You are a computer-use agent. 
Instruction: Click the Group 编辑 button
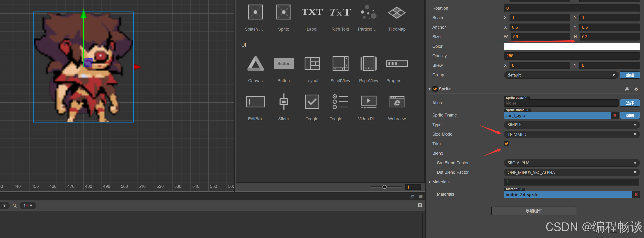click(630, 75)
